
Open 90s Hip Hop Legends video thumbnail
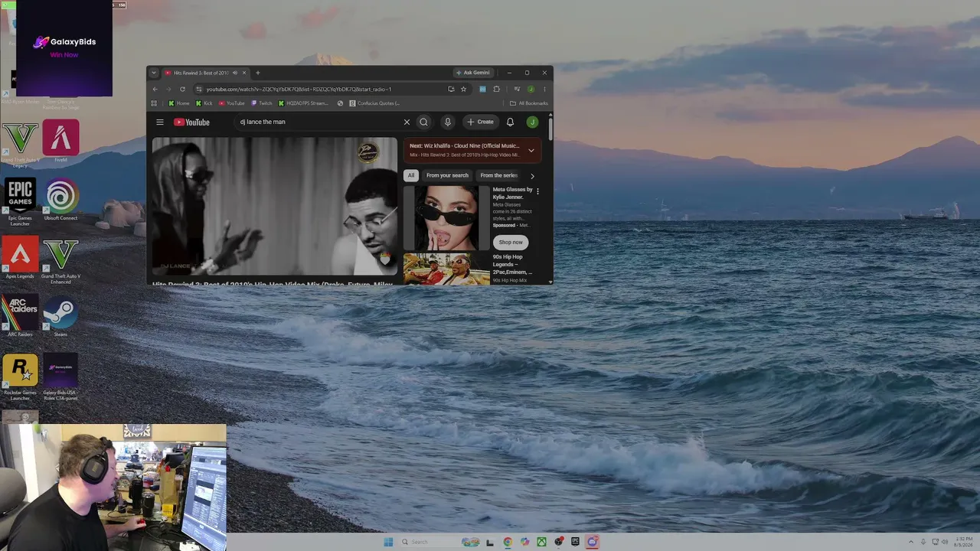[x=446, y=269]
